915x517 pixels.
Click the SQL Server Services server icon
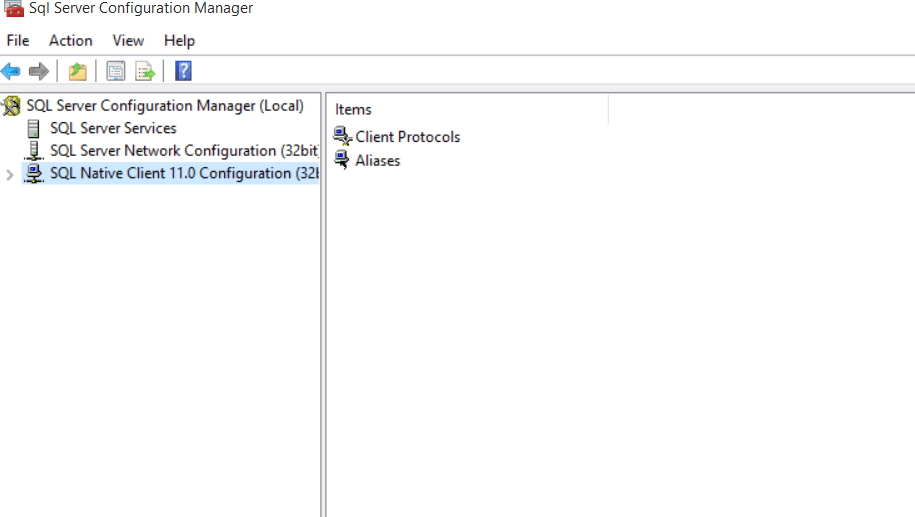[34, 128]
